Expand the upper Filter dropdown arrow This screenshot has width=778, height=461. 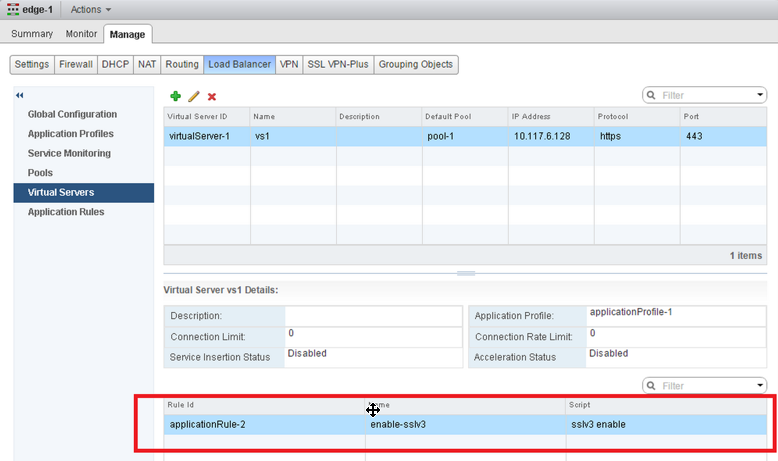[x=761, y=96]
